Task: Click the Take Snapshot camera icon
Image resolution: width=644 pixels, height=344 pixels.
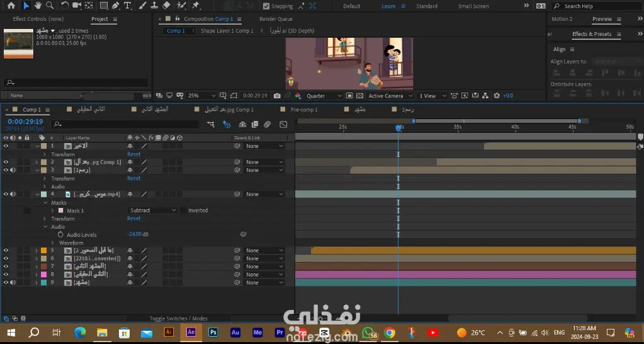Action: 277,95
